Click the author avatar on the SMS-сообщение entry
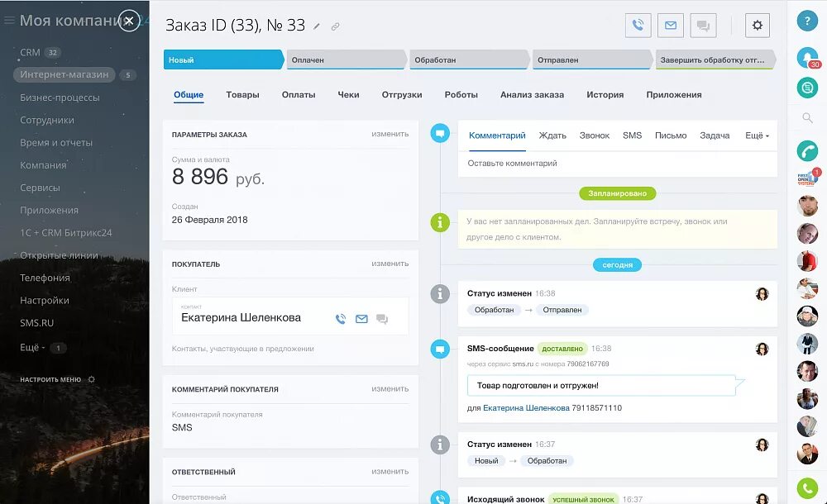This screenshot has height=504, width=827. pos(762,349)
